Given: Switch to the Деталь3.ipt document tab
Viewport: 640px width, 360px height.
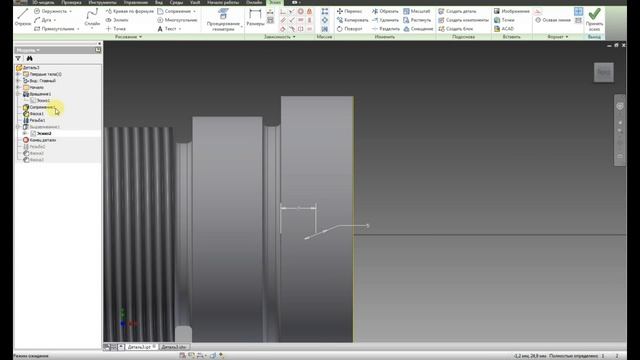Looking at the screenshot, I should tap(139, 347).
